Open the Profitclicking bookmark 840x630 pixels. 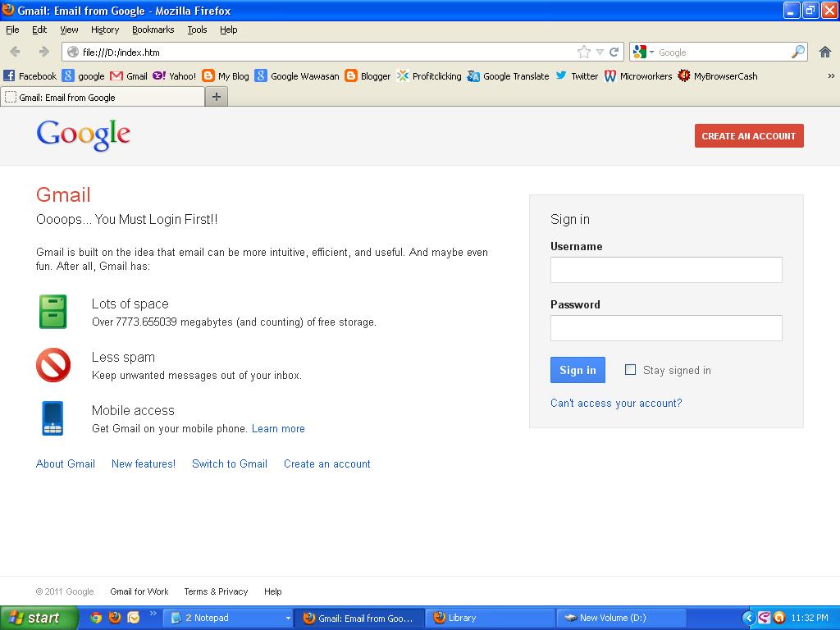(428, 76)
